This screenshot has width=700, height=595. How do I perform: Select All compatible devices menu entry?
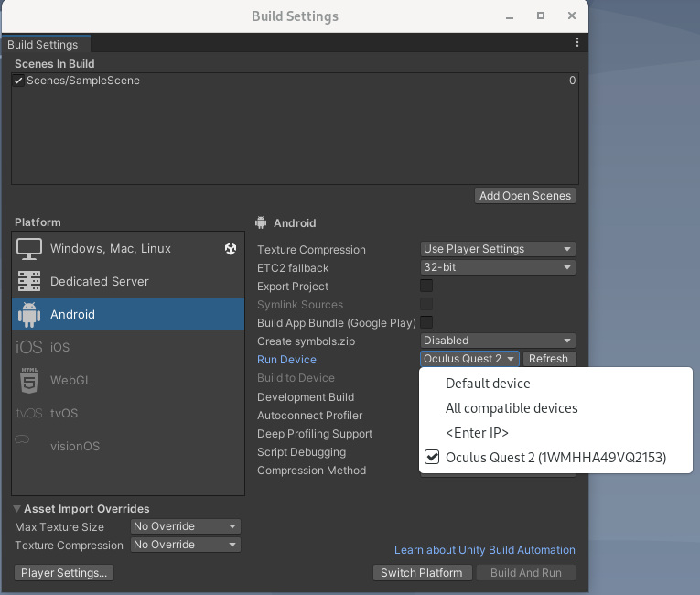point(512,408)
